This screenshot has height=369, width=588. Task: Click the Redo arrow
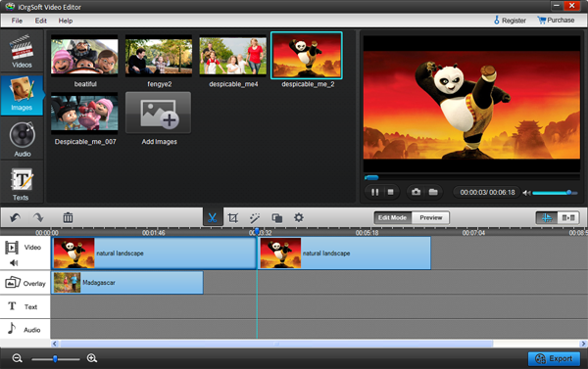(38, 217)
